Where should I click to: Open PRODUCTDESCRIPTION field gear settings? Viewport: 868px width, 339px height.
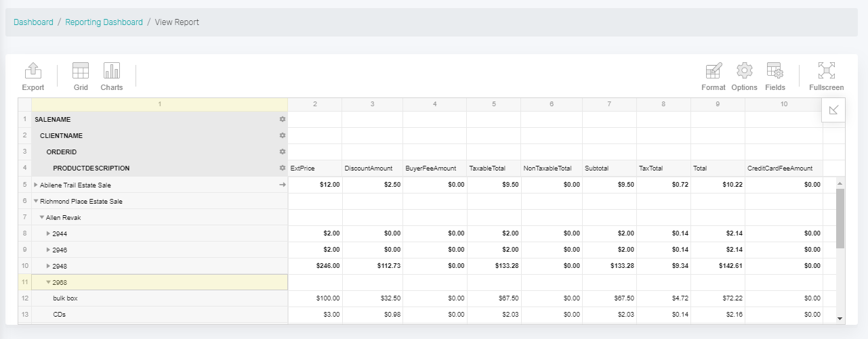pyautogui.click(x=283, y=168)
